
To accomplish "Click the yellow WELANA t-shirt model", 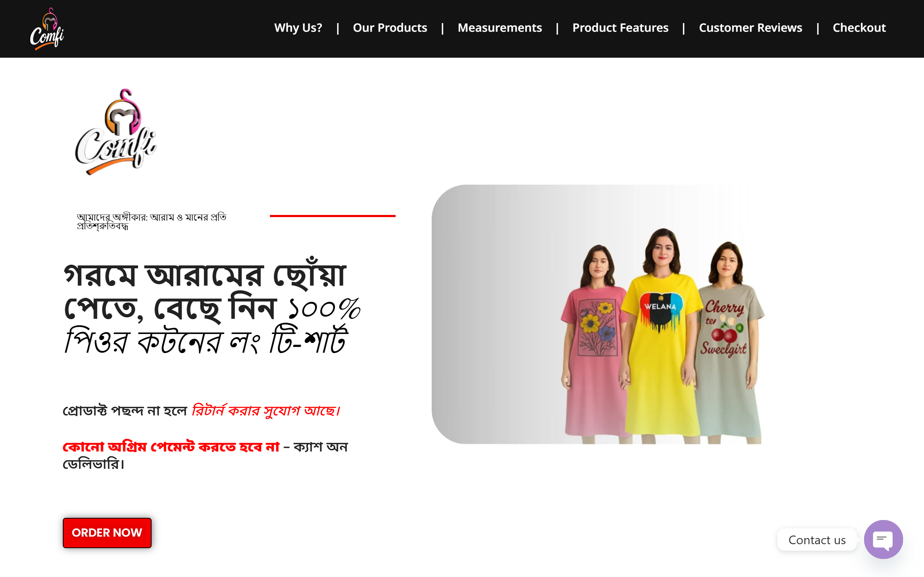I will tap(661, 336).
